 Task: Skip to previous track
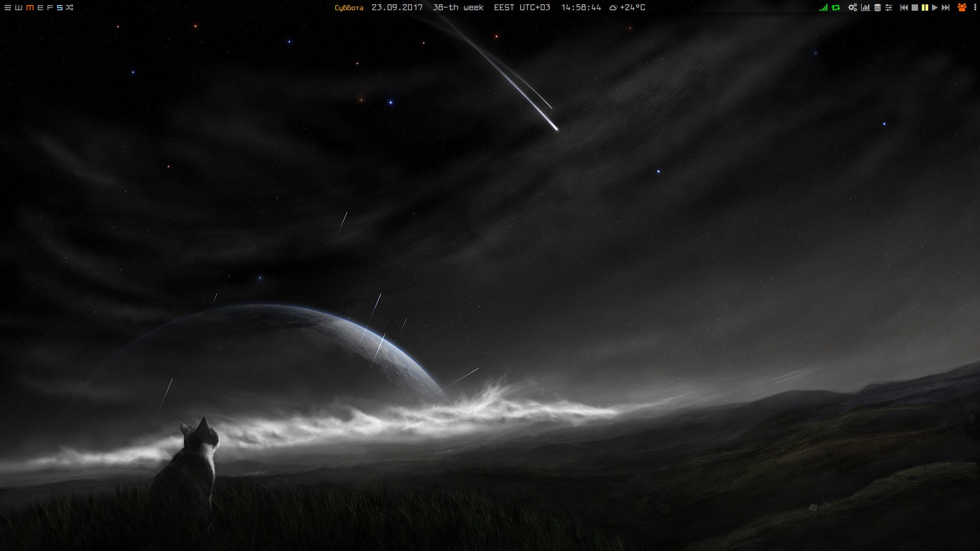click(x=904, y=8)
